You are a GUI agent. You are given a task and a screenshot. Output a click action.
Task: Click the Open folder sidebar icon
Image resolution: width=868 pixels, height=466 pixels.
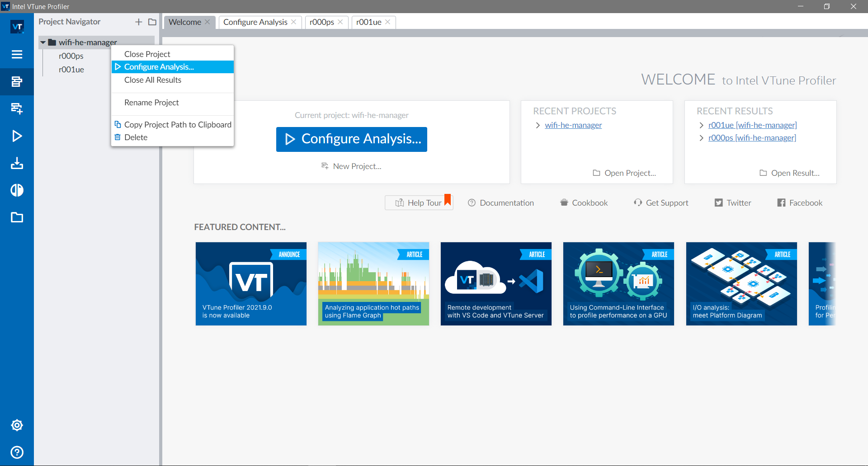click(17, 217)
